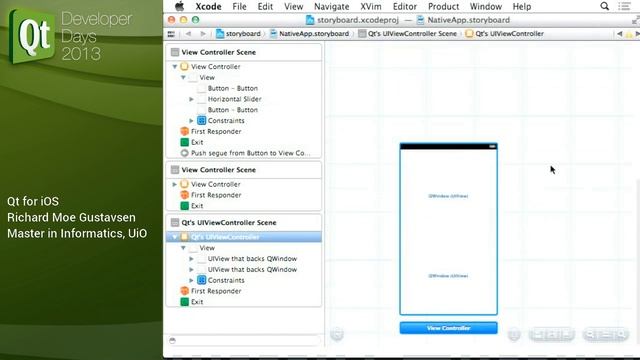
Task: Open the File menu
Action: (x=239, y=7)
